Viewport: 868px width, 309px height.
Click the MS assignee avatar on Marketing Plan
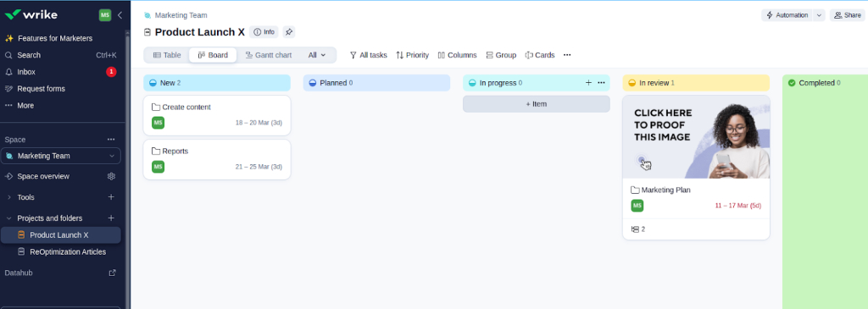pos(637,206)
